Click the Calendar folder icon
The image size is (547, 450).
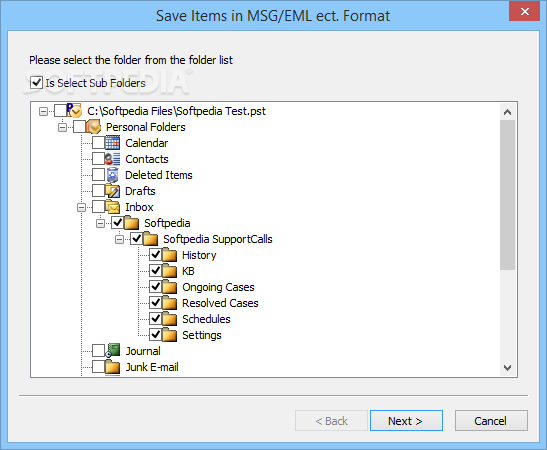pyautogui.click(x=112, y=143)
